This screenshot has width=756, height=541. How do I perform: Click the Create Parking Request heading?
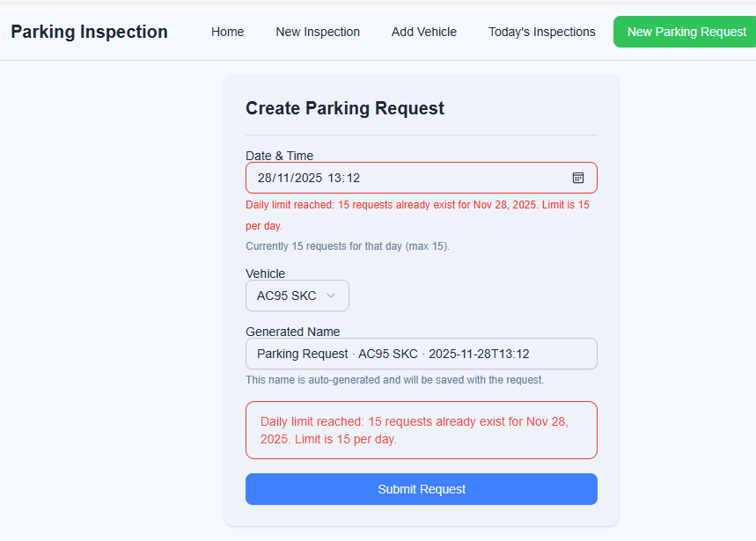click(344, 108)
